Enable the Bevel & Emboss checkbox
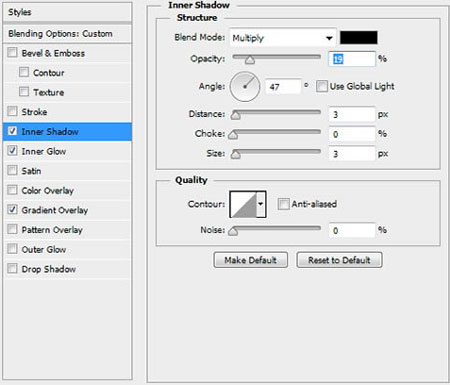The image size is (450, 385). click(x=12, y=52)
